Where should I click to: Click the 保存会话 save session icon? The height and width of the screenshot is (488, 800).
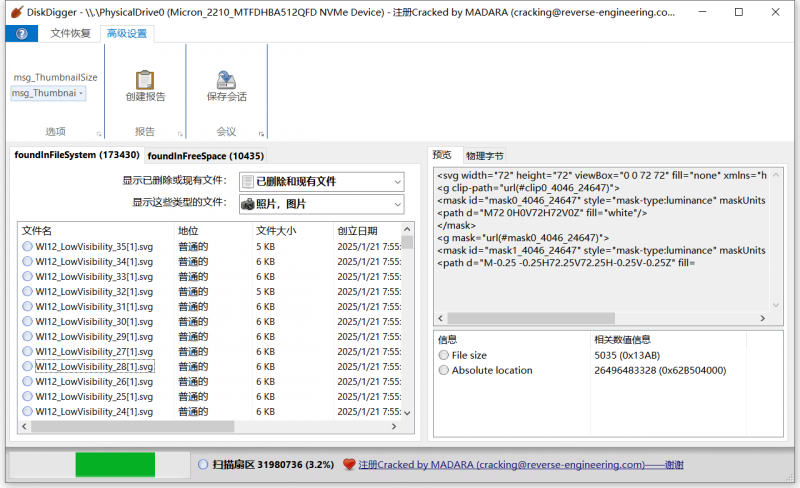coord(226,80)
